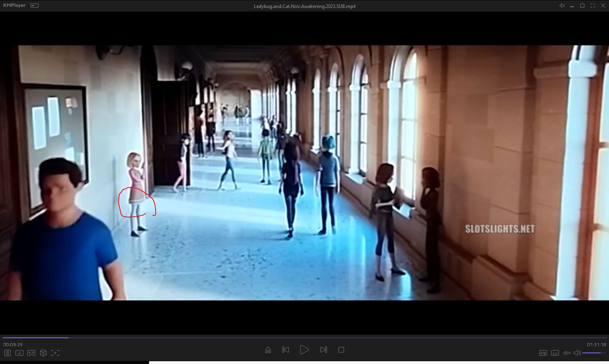Click the download video icon

coord(19,353)
